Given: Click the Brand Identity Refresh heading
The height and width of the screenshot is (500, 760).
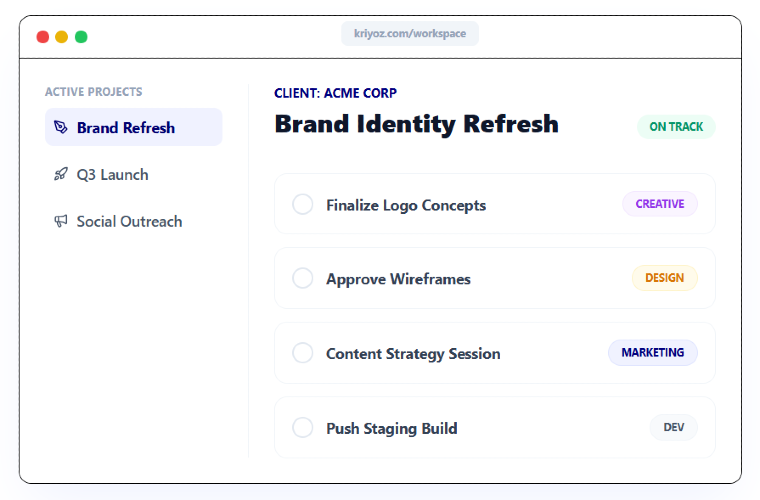Looking at the screenshot, I should pos(416,124).
